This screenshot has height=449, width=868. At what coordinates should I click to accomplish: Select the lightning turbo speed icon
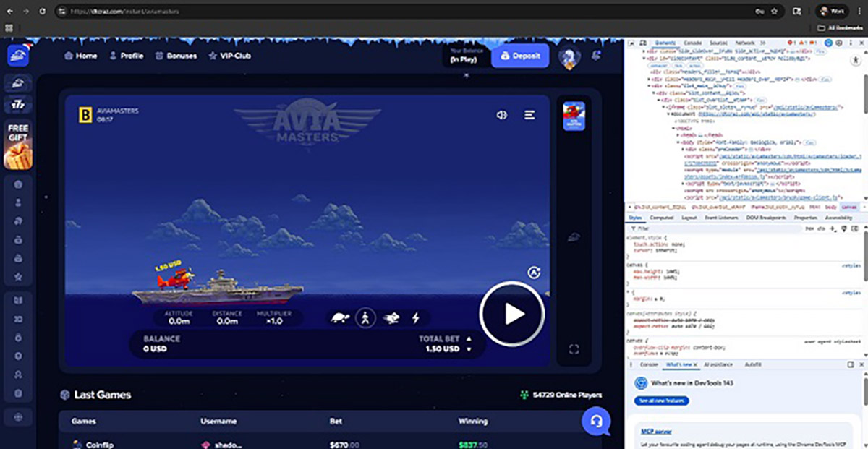(x=416, y=317)
